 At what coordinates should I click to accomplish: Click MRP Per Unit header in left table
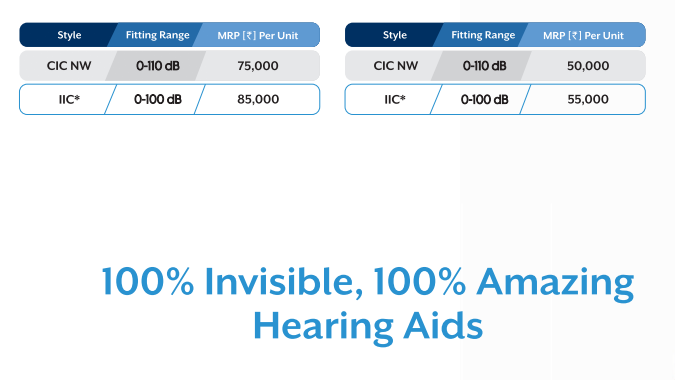[x=257, y=35]
